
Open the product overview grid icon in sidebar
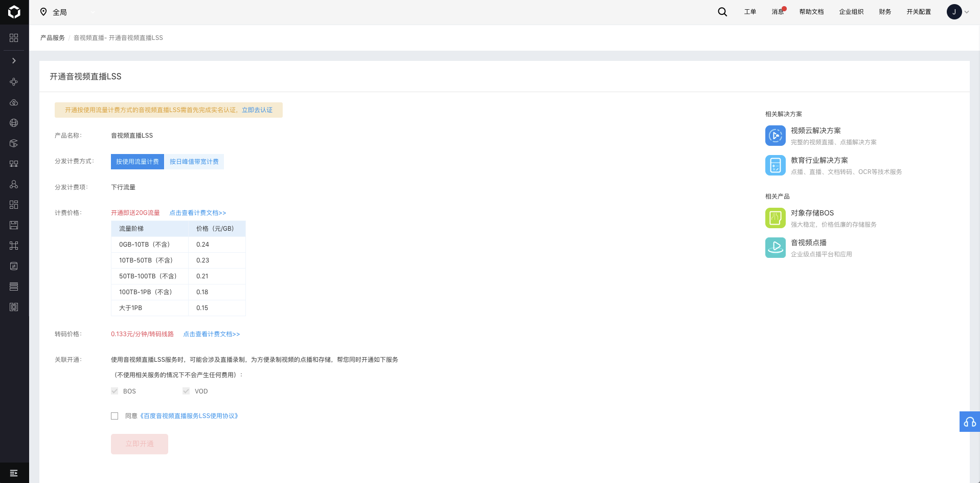[x=14, y=38]
